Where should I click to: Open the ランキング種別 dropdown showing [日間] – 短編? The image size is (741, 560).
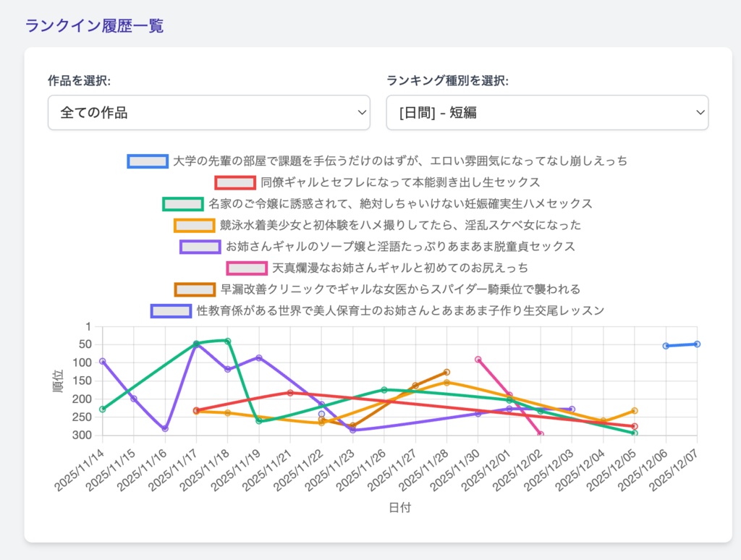pyautogui.click(x=546, y=113)
